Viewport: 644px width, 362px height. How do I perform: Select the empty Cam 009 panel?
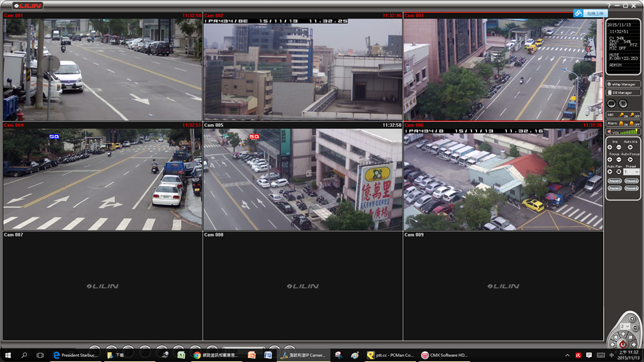(x=503, y=286)
